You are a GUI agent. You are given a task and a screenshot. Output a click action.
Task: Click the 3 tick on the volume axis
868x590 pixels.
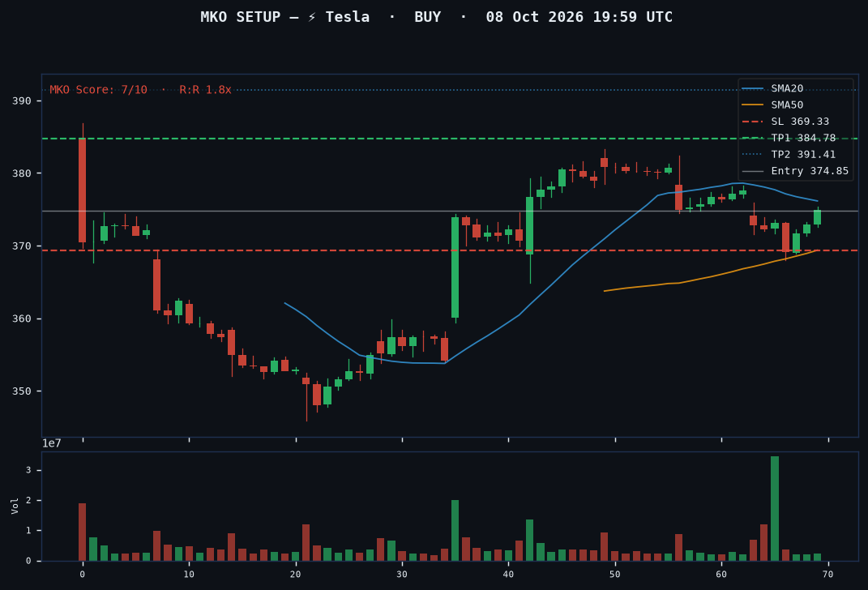tap(29, 470)
